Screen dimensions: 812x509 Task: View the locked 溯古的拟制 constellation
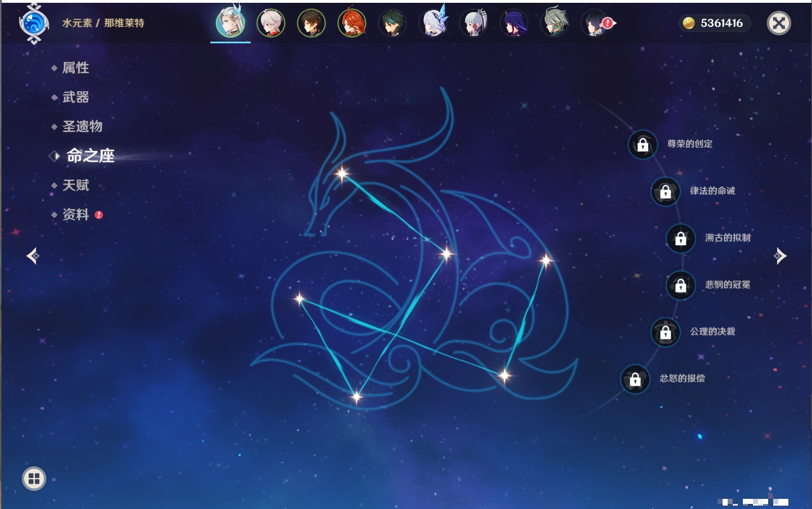point(680,238)
